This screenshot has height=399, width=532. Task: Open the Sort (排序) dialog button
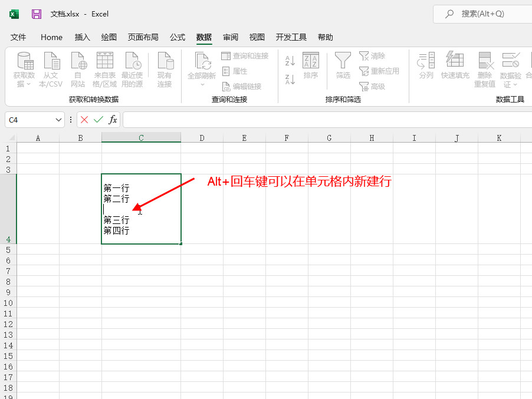(311, 66)
